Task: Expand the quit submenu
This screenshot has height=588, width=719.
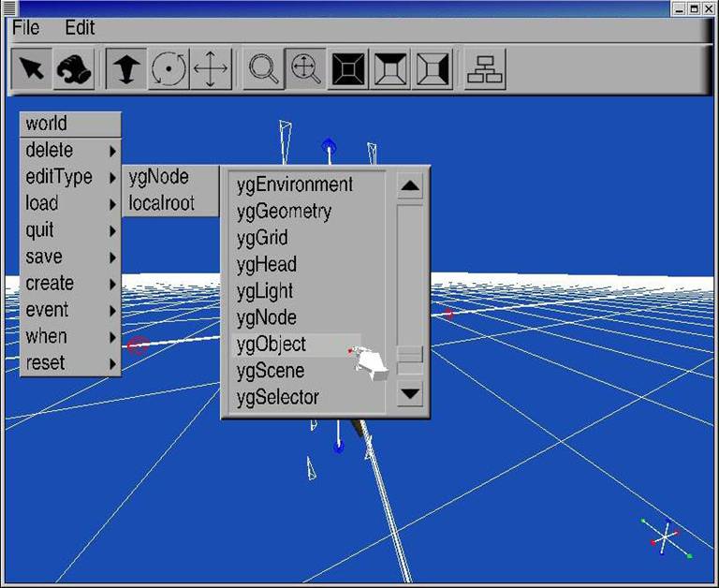Action: (x=70, y=230)
